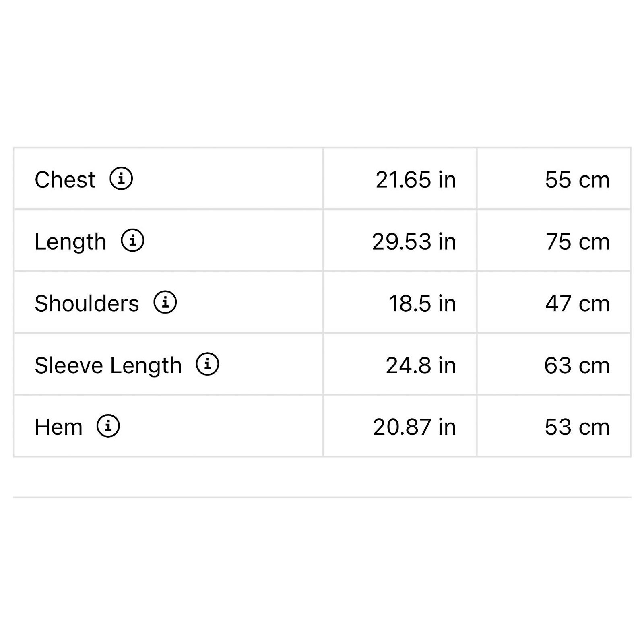This screenshot has height=644, width=644.
Task: Click the 20.87 in hem value
Action: pos(415,427)
